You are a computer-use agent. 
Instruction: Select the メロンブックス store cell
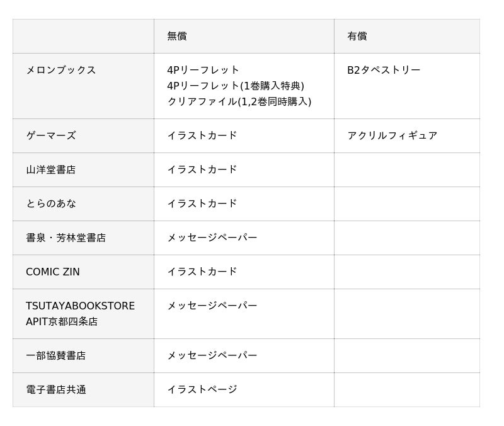pyautogui.click(x=61, y=70)
